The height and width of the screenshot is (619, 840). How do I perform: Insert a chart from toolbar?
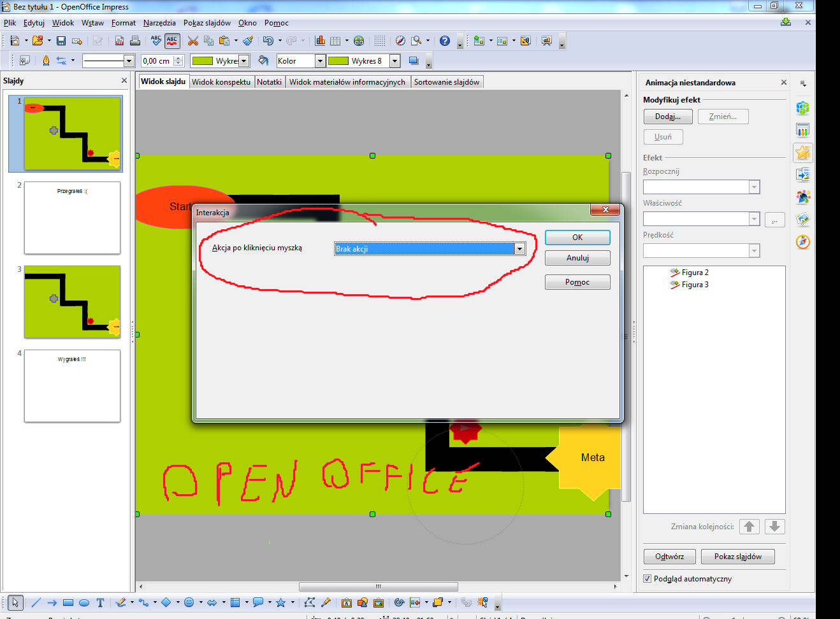pos(320,41)
